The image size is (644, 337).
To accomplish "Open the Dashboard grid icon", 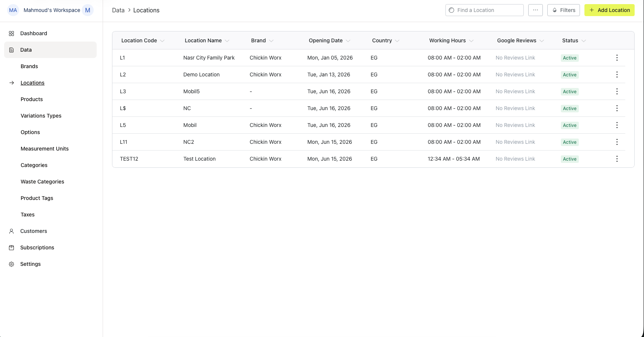I will click(12, 33).
